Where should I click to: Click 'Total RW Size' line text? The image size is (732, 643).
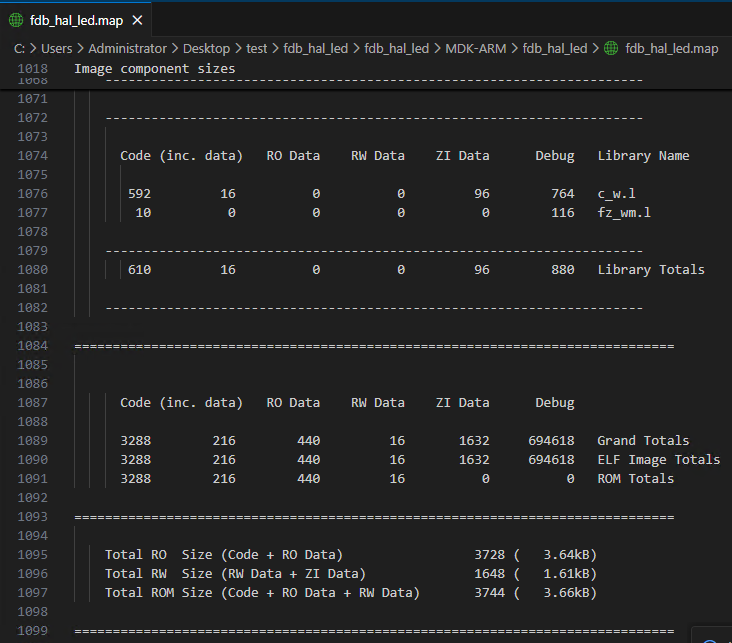click(x=235, y=573)
